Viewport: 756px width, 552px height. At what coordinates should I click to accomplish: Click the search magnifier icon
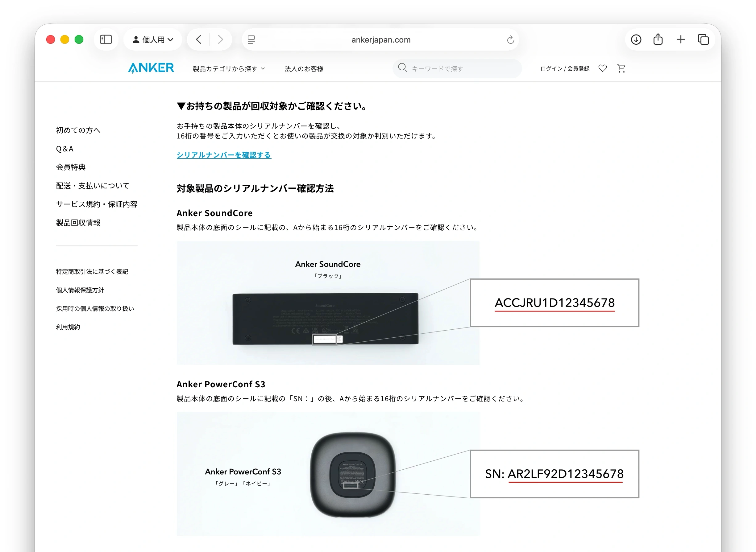point(403,68)
